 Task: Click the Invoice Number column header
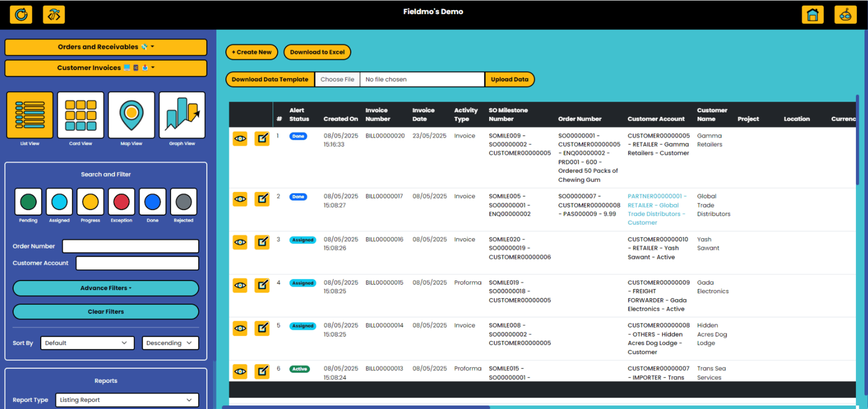point(378,114)
